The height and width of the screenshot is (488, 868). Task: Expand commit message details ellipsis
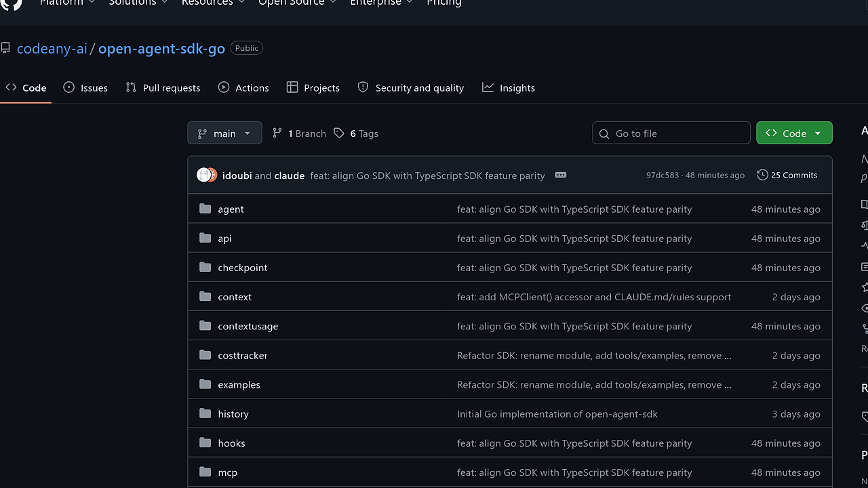point(560,175)
